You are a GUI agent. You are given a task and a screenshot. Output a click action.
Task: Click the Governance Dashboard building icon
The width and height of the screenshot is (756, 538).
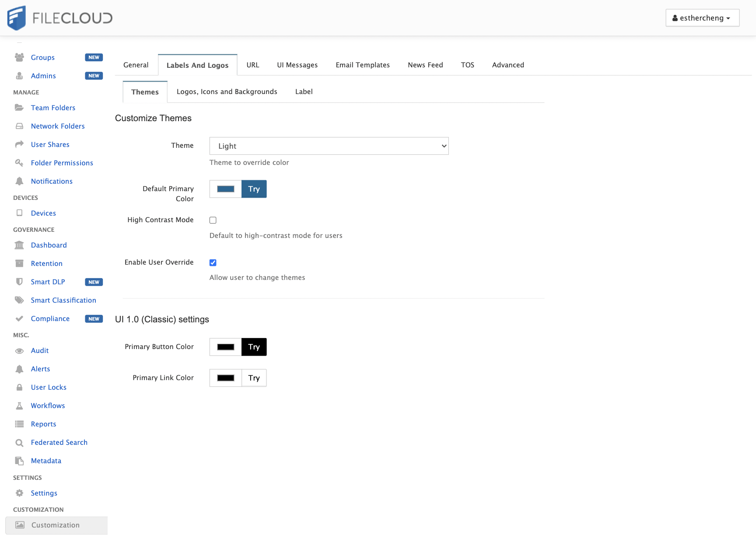tap(19, 245)
